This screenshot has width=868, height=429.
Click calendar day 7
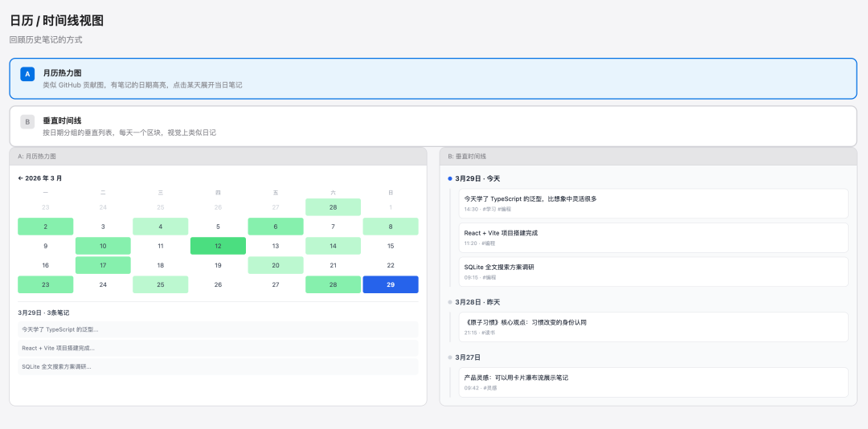[334, 227]
